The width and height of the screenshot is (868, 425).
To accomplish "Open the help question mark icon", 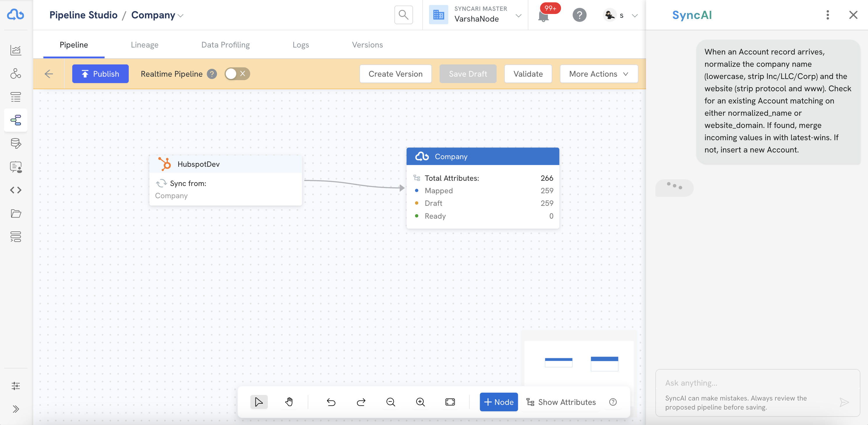I will point(579,15).
